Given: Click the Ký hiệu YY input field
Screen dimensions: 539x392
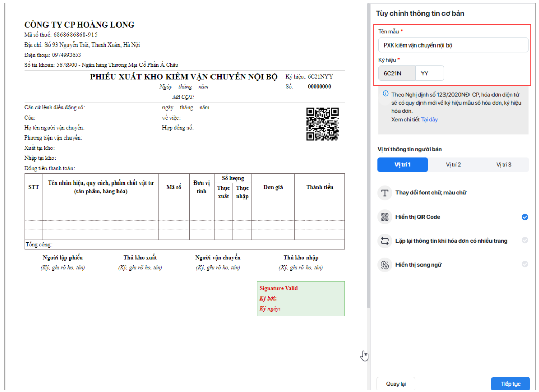Looking at the screenshot, I should tap(430, 73).
